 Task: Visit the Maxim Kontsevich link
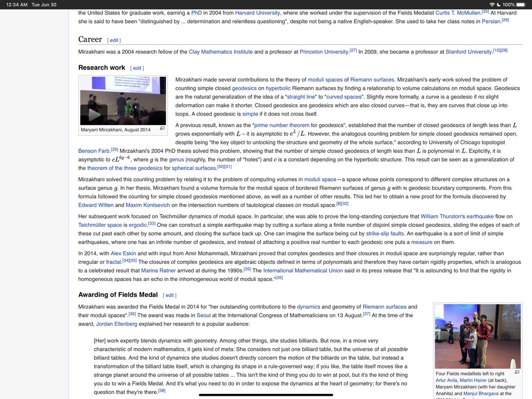tap(148, 205)
